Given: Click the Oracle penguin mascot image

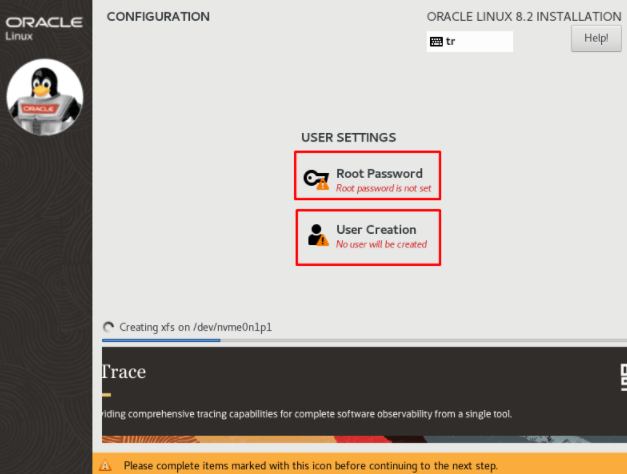Looking at the screenshot, I should click(45, 97).
